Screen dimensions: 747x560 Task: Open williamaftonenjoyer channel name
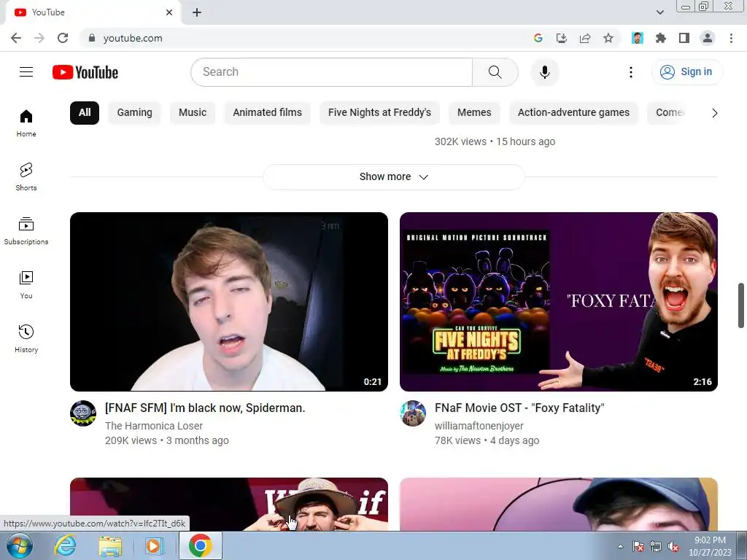point(479,426)
